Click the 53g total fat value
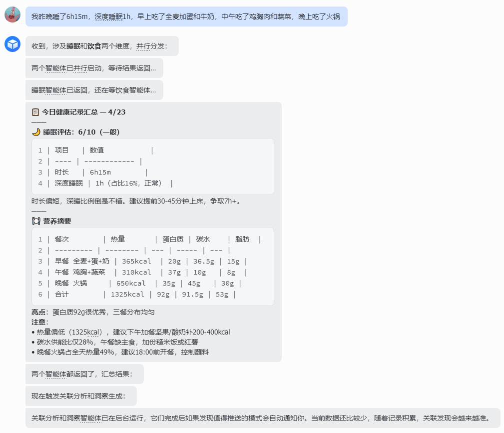 (222, 294)
